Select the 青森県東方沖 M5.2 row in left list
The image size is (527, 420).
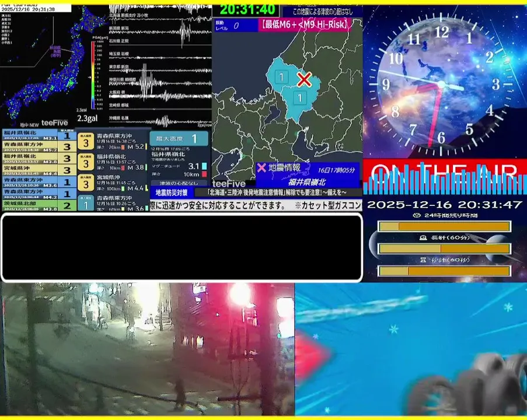pyautogui.click(x=39, y=146)
